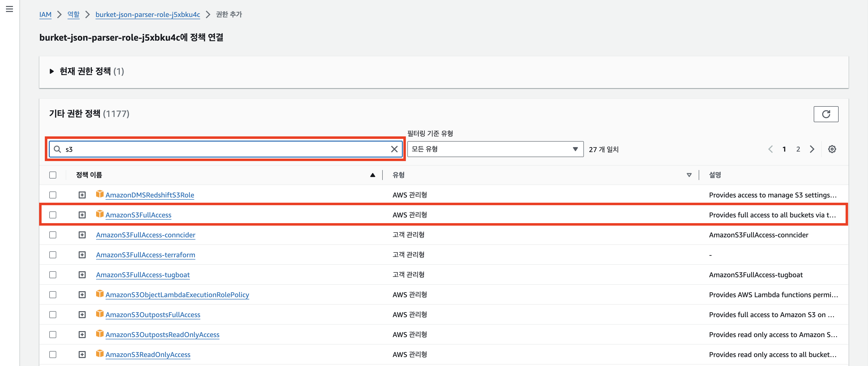Clear the s3 search text
The height and width of the screenshot is (366, 868).
click(x=394, y=149)
